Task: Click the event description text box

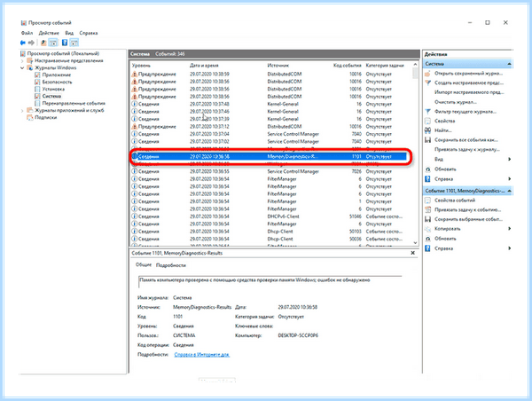Action: [x=270, y=282]
